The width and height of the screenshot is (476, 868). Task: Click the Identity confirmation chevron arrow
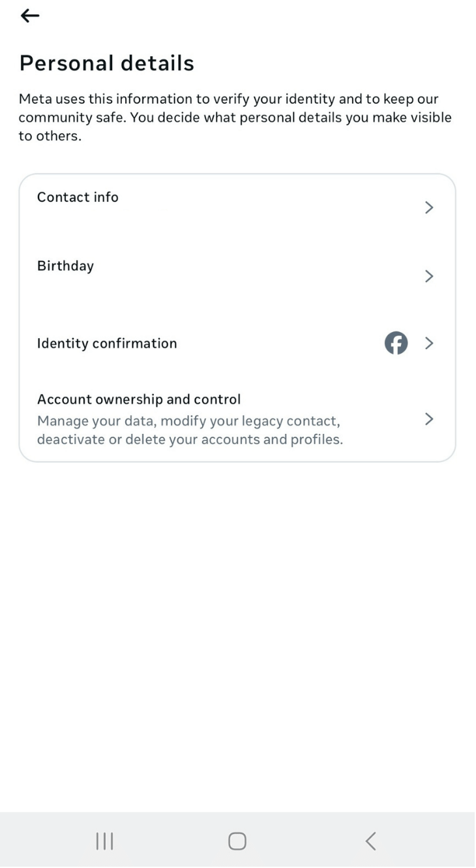(428, 343)
